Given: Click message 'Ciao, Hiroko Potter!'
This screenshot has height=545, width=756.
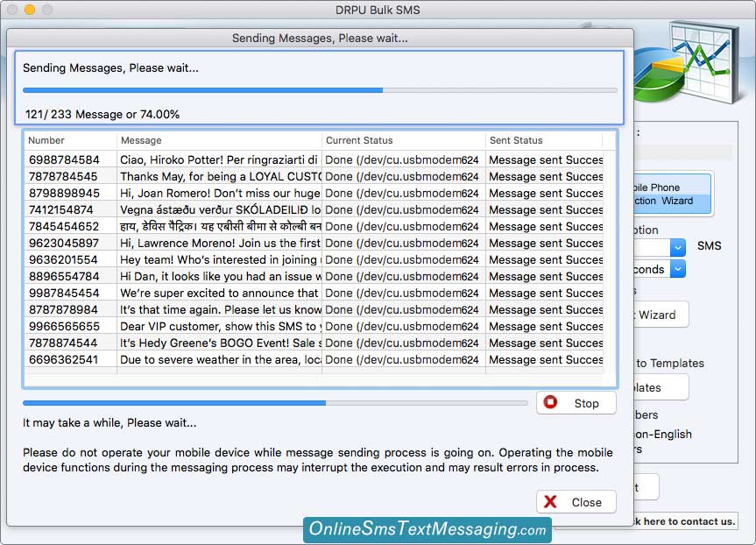Looking at the screenshot, I should coord(219,159).
